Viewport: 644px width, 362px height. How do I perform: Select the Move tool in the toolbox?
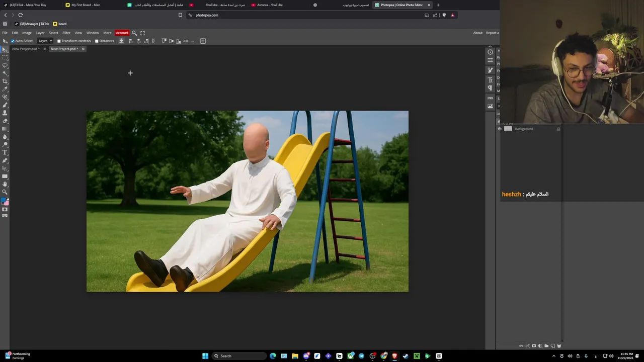tap(5, 50)
